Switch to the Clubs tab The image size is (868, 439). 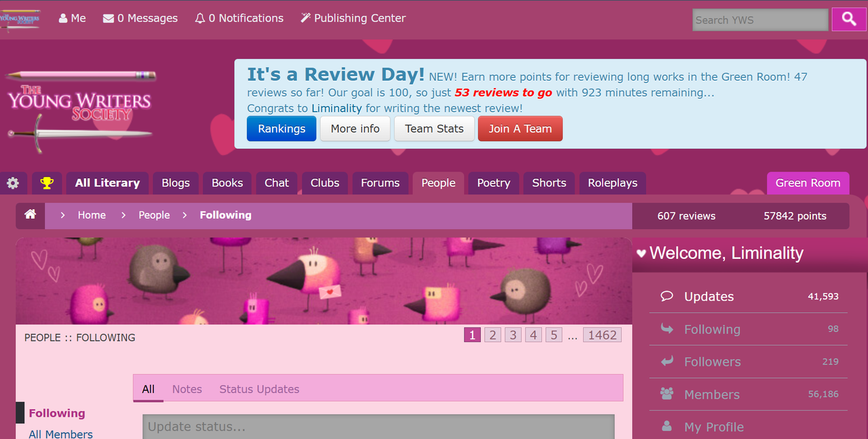[x=325, y=183]
